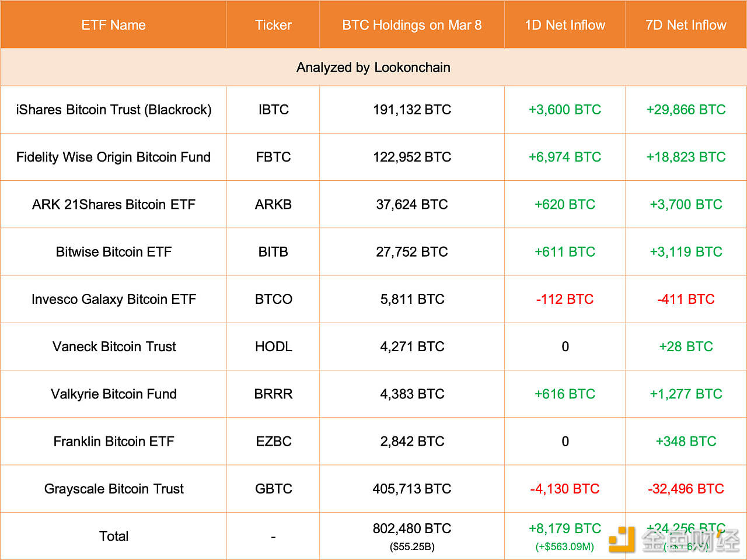This screenshot has width=747, height=560.
Task: Click the FBTC ticker cell
Action: click(273, 157)
